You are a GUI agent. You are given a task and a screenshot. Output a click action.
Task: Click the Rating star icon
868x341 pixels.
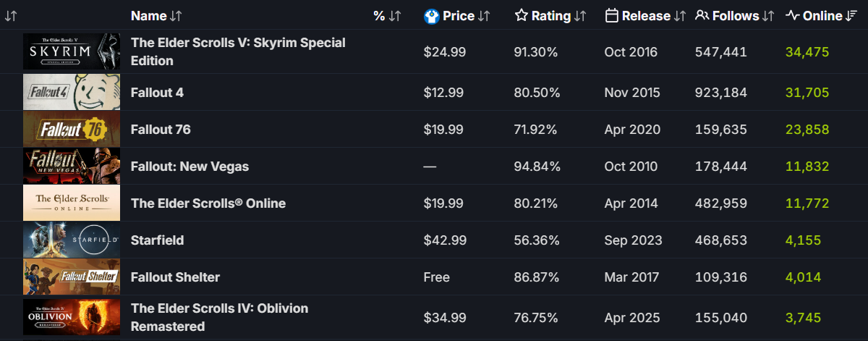[x=522, y=16]
